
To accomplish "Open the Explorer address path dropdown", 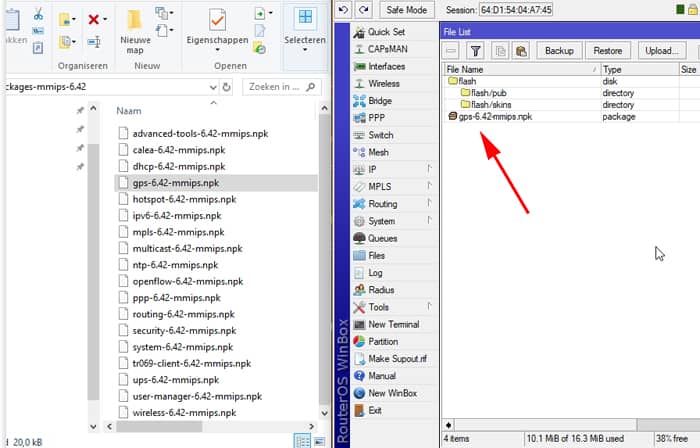I will tap(213, 87).
